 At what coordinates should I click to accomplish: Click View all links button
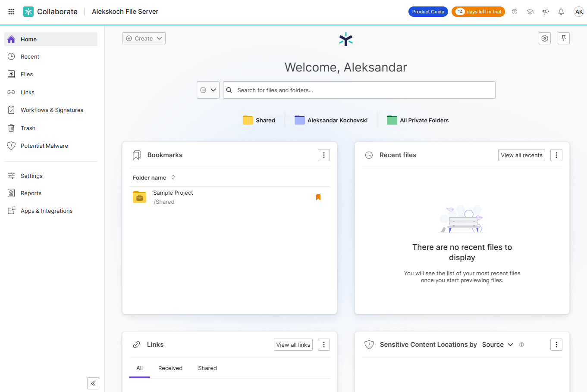(x=293, y=345)
